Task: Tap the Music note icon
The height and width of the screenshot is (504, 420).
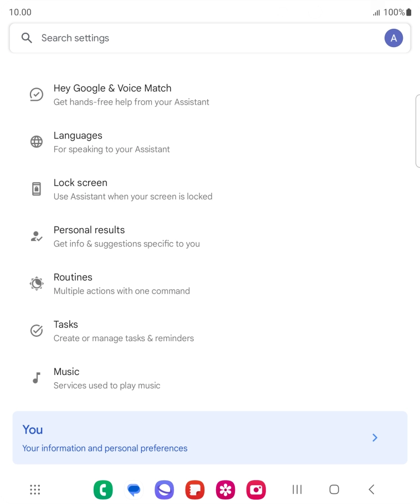Action: 36,378
